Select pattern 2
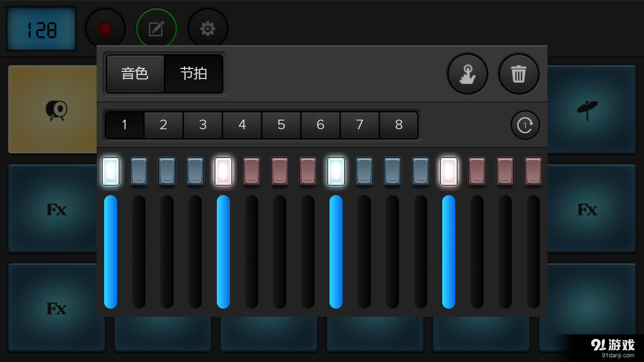Viewport: 644px width, 362px height. click(x=164, y=125)
